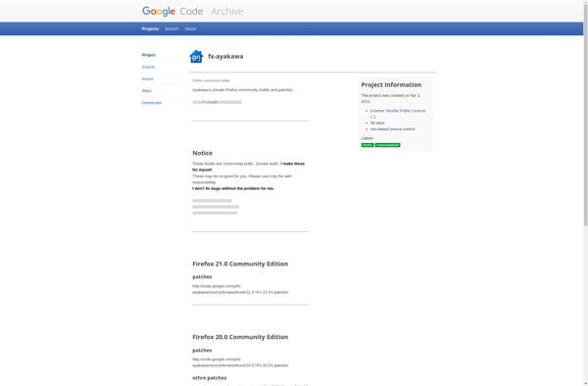
Task: Click the Project Information heading
Action: (391, 84)
